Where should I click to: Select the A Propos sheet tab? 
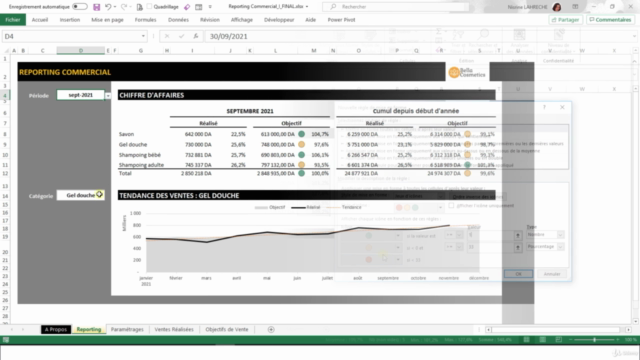56,329
